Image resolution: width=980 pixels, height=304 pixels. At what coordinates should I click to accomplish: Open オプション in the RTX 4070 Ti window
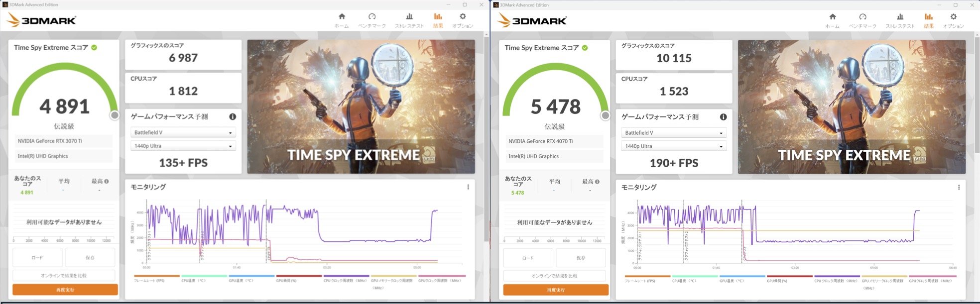(x=953, y=21)
